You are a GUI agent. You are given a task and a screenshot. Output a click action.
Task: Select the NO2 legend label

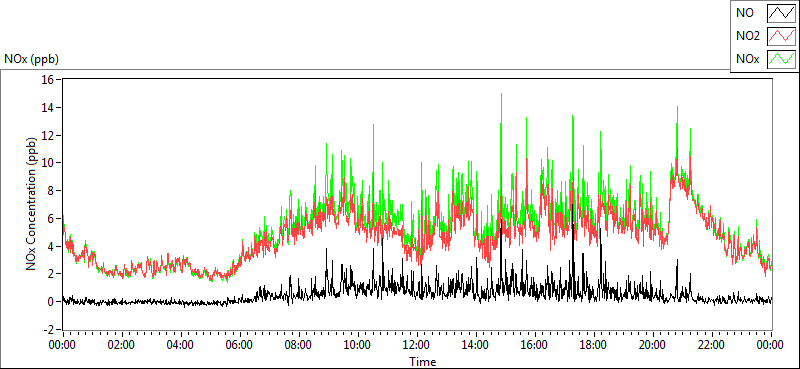(x=748, y=36)
